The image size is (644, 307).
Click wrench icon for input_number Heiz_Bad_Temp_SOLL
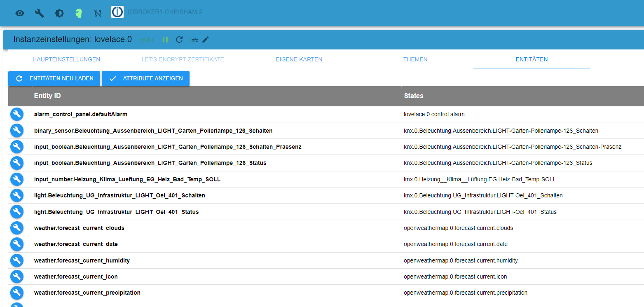pyautogui.click(x=17, y=179)
